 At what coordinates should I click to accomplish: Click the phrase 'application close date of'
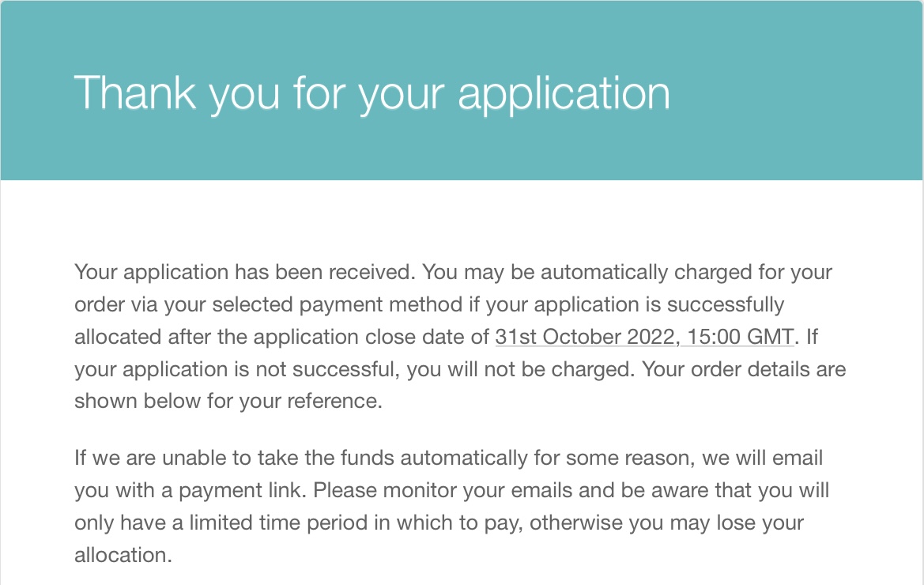coord(371,337)
